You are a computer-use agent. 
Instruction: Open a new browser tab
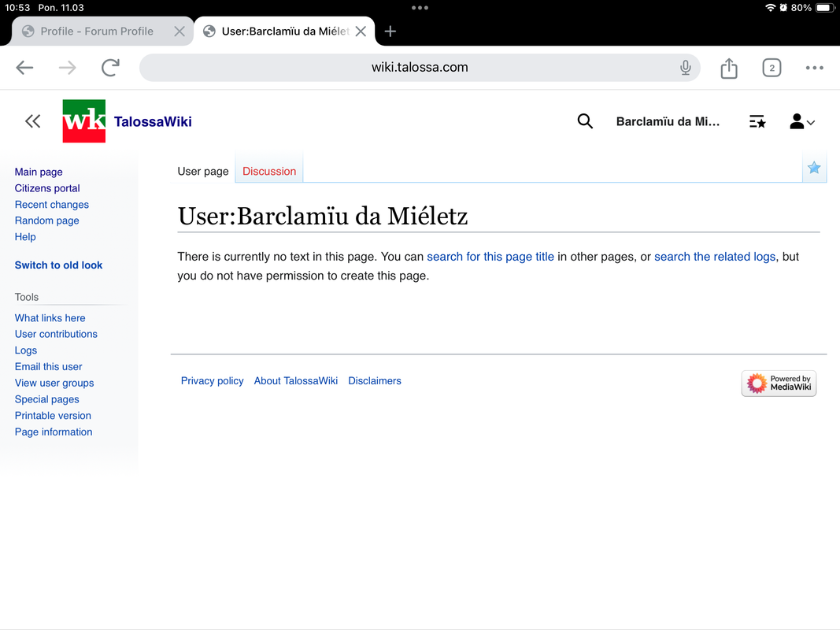(x=390, y=31)
